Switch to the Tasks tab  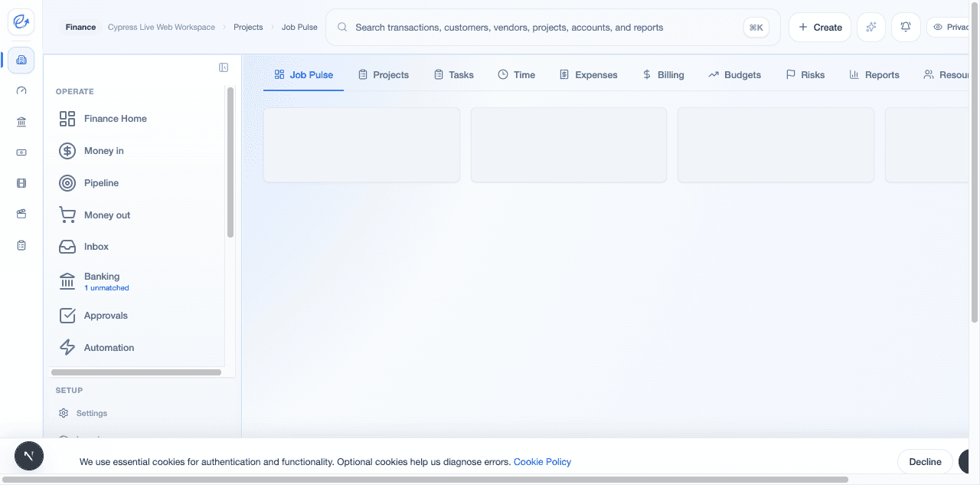[x=453, y=75]
